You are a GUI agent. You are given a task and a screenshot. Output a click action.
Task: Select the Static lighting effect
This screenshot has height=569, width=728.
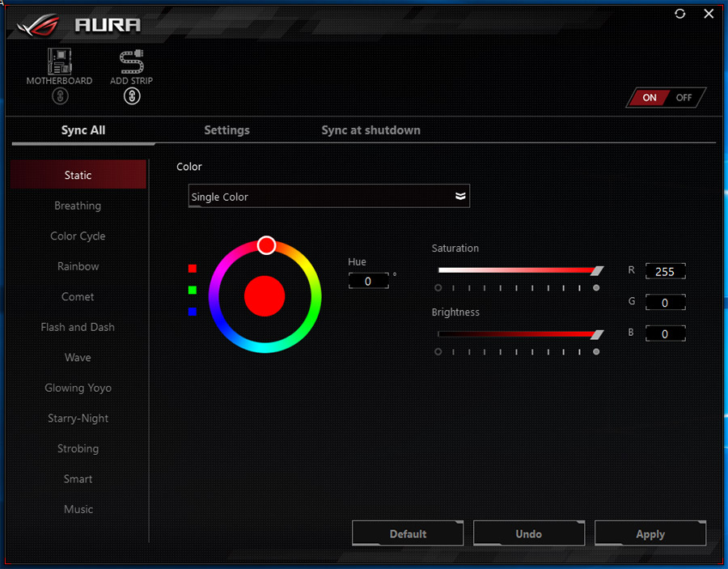[x=78, y=175]
